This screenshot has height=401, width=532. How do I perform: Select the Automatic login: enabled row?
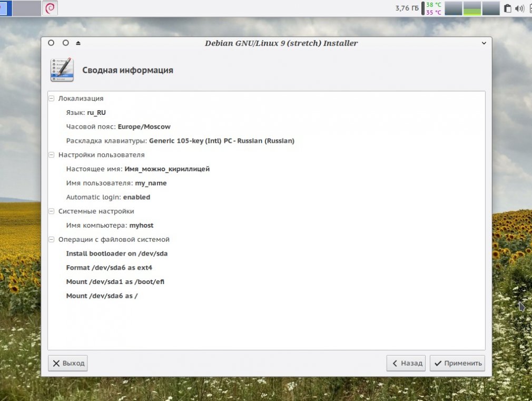pyautogui.click(x=108, y=197)
